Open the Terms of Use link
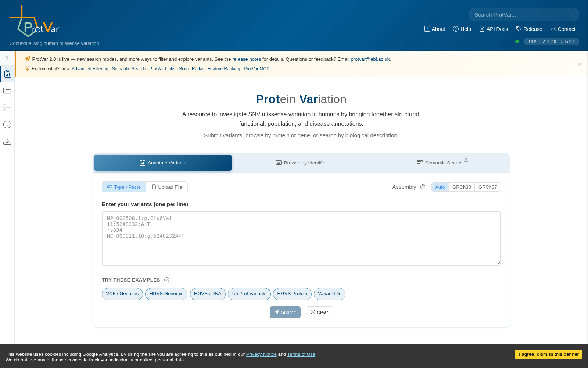 point(301,354)
